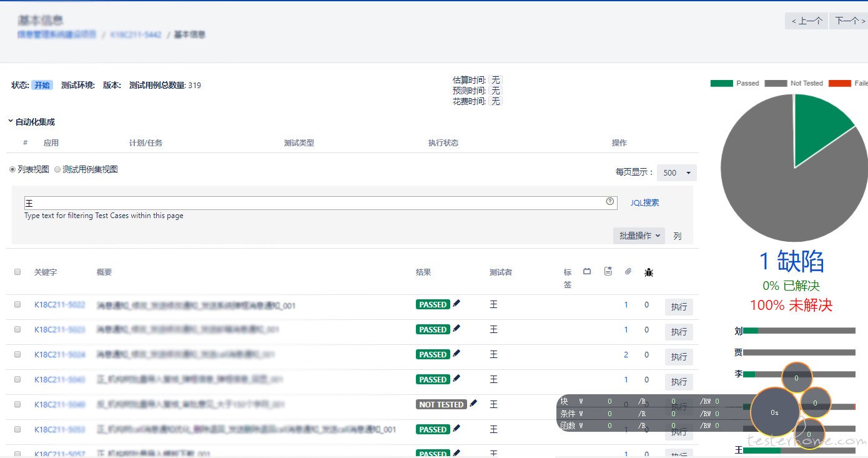Screen dimensions: 868x458
Task: Click the bug icon column header
Action: (649, 272)
